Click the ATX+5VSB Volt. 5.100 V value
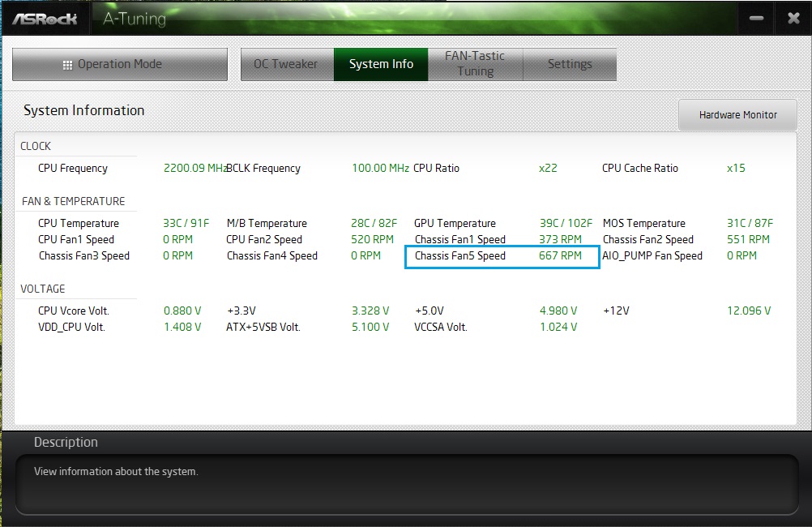The width and height of the screenshot is (812, 527). [370, 327]
